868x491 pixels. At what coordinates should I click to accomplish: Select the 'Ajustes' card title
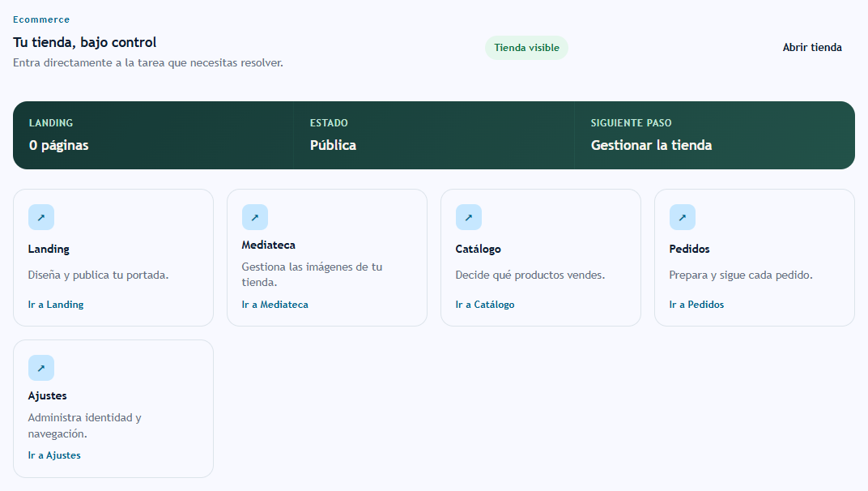[48, 395]
